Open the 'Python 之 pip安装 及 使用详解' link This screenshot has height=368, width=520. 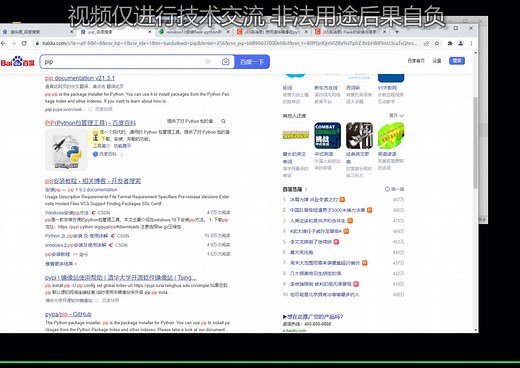coord(76,236)
